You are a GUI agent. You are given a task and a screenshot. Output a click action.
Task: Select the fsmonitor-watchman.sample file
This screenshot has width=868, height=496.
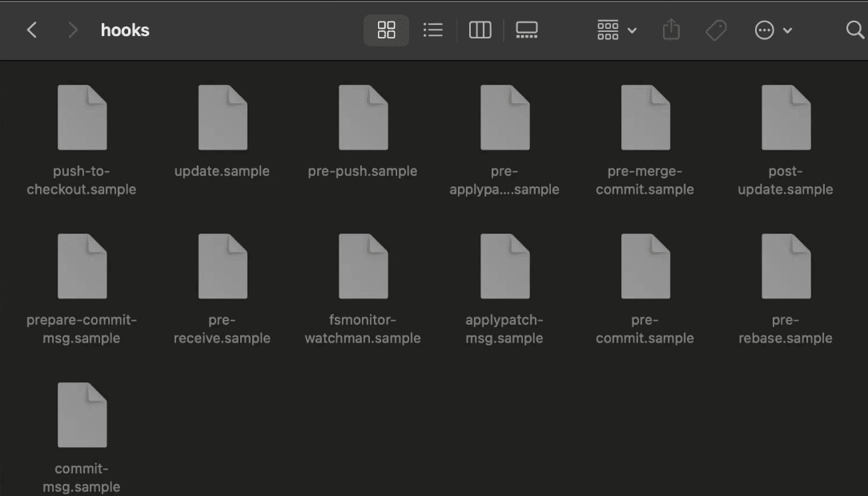point(363,267)
